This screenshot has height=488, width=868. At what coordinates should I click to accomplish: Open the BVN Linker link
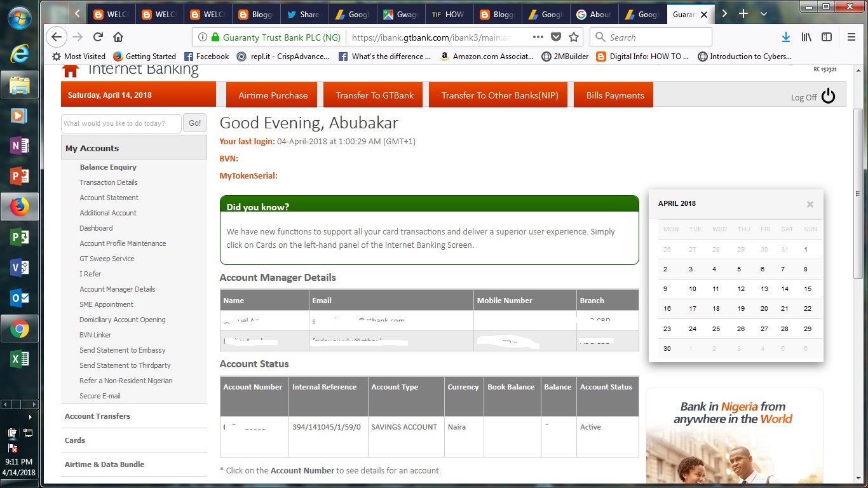[x=95, y=335]
